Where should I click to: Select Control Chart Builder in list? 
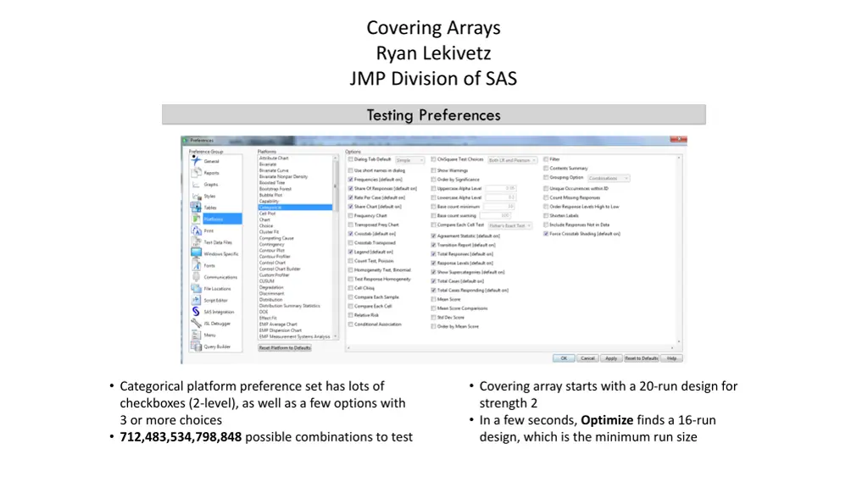[280, 269]
